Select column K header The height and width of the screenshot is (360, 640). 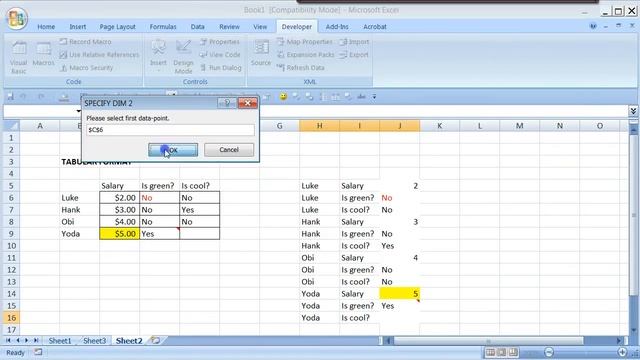tap(440, 126)
